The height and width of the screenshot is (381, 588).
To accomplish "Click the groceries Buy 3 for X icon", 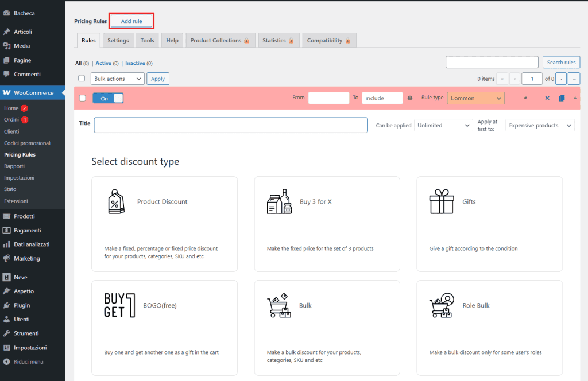I will (280, 201).
